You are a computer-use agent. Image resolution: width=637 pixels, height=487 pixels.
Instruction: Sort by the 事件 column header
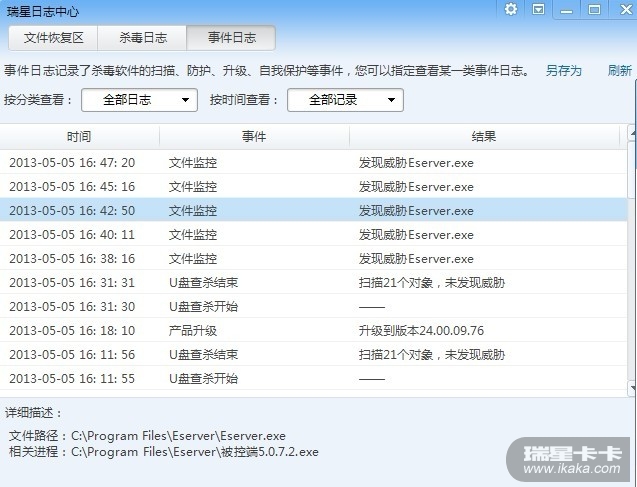254,136
